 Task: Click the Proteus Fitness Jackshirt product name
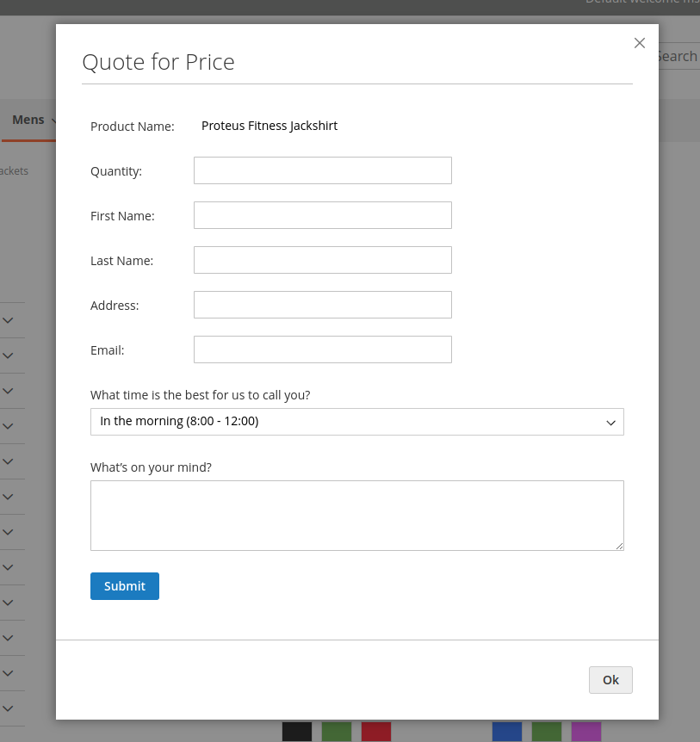(269, 126)
